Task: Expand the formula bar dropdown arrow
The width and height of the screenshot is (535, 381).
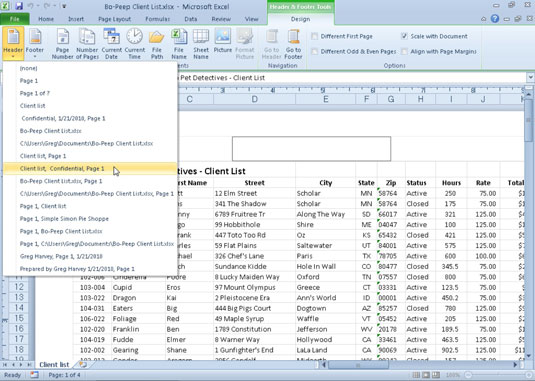Action: pos(531,78)
